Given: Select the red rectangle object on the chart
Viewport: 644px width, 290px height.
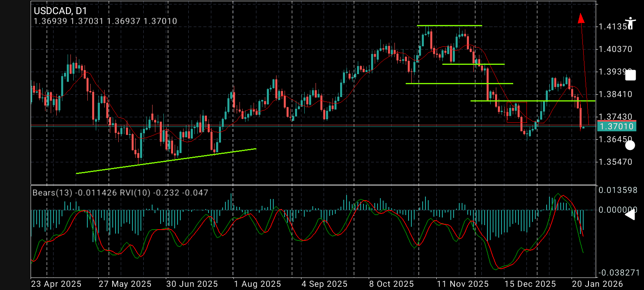Looking at the screenshot, I should pos(517,112).
